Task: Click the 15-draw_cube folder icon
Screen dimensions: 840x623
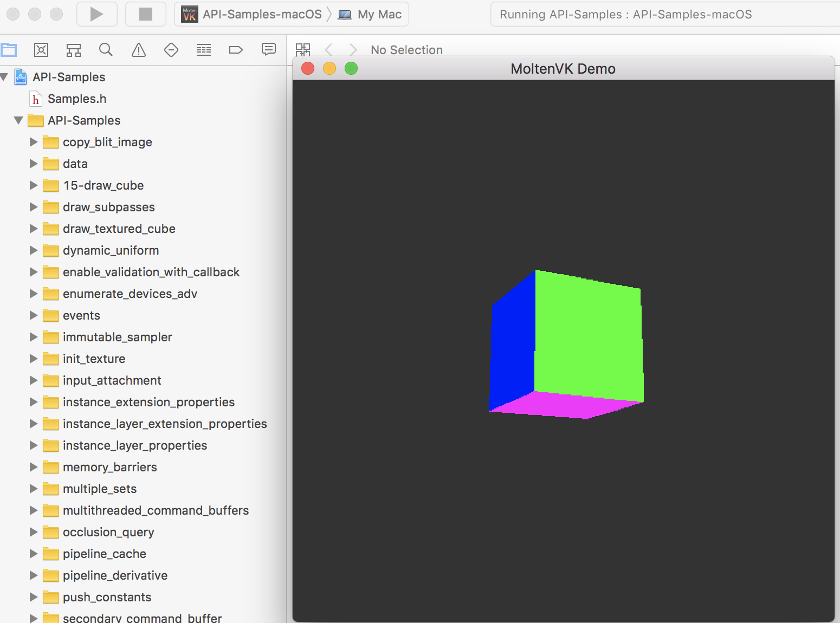Action: [51, 185]
